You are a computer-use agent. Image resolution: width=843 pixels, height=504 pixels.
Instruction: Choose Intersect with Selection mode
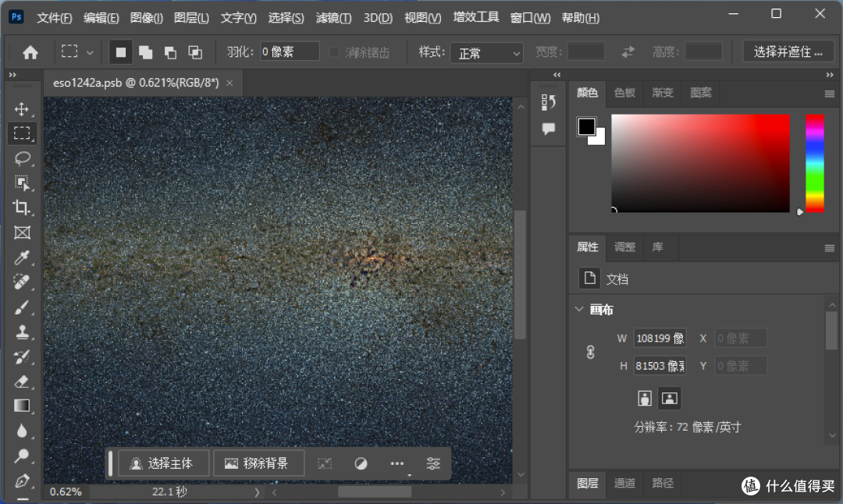pyautogui.click(x=195, y=52)
